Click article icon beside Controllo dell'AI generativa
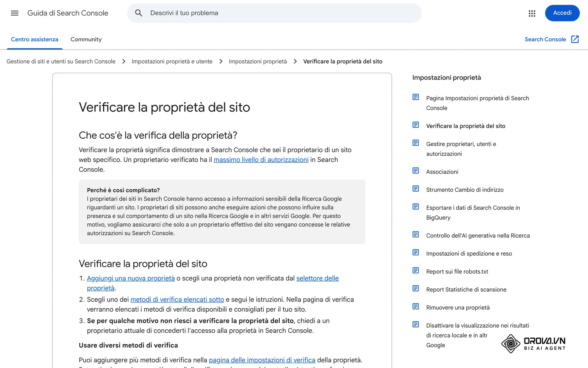588x368 pixels. tap(416, 234)
